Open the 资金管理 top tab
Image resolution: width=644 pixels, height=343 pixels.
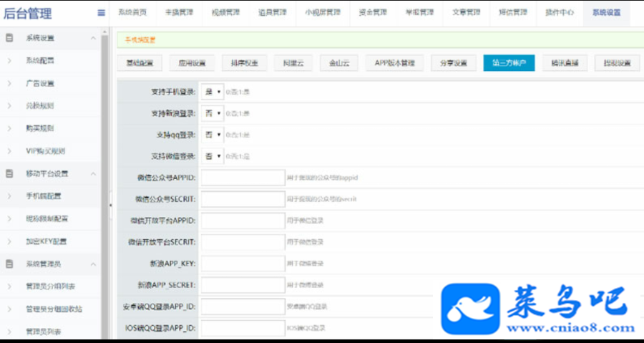click(373, 13)
